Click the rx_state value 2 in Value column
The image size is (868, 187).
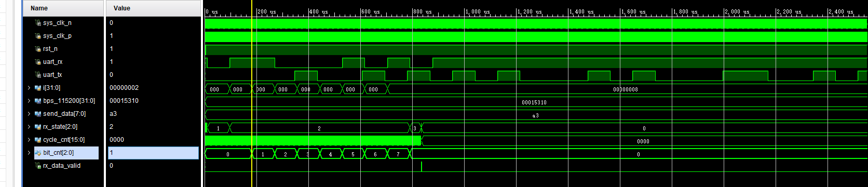tap(112, 127)
